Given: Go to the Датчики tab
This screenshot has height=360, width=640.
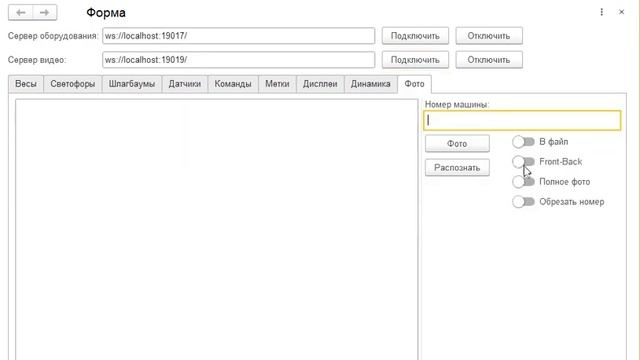Looking at the screenshot, I should [184, 84].
